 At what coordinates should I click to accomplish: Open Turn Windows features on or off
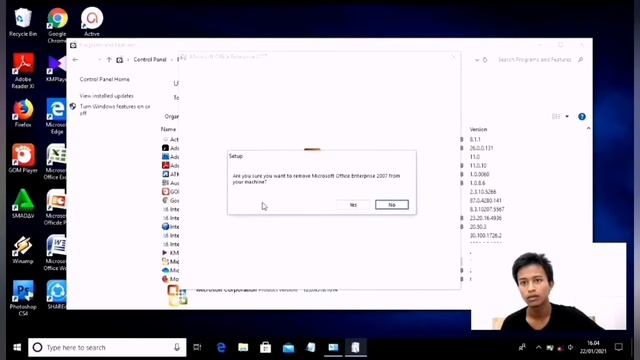(115, 109)
